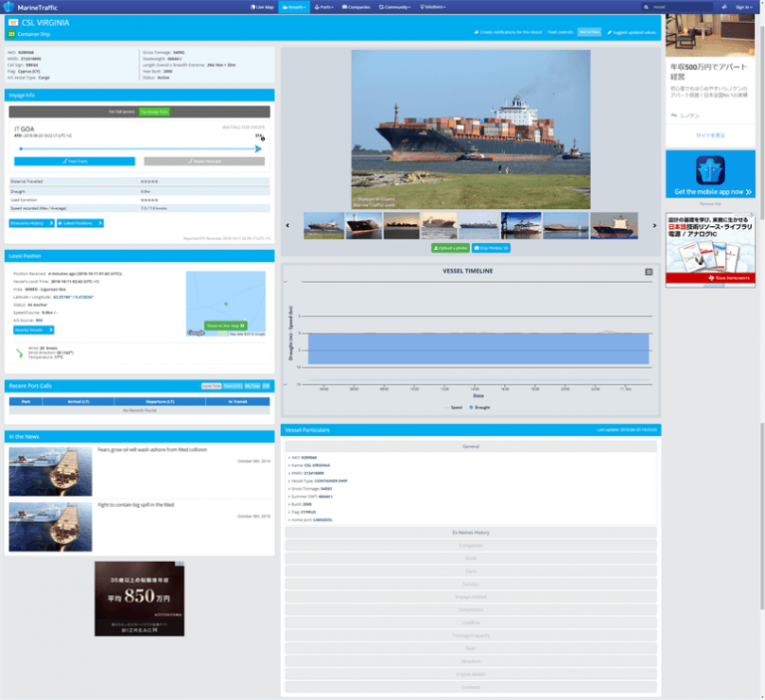Click the green vessel marker on the mini map

tap(226, 304)
